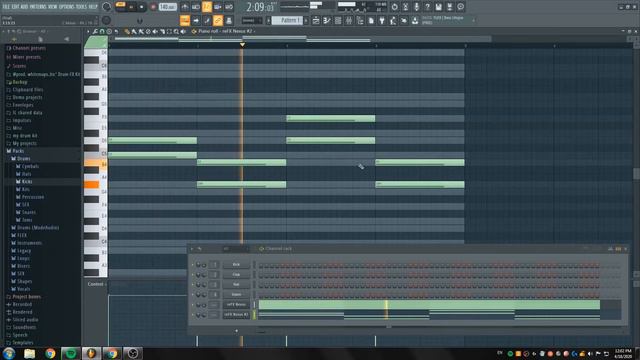
Task: Toggle the Pat/Song mode switch
Action: pyautogui.click(x=121, y=5)
